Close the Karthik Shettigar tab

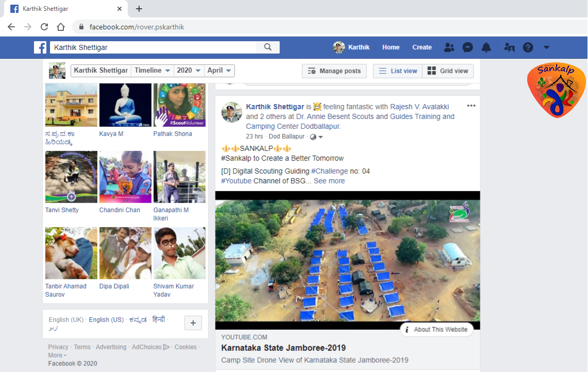(x=119, y=9)
